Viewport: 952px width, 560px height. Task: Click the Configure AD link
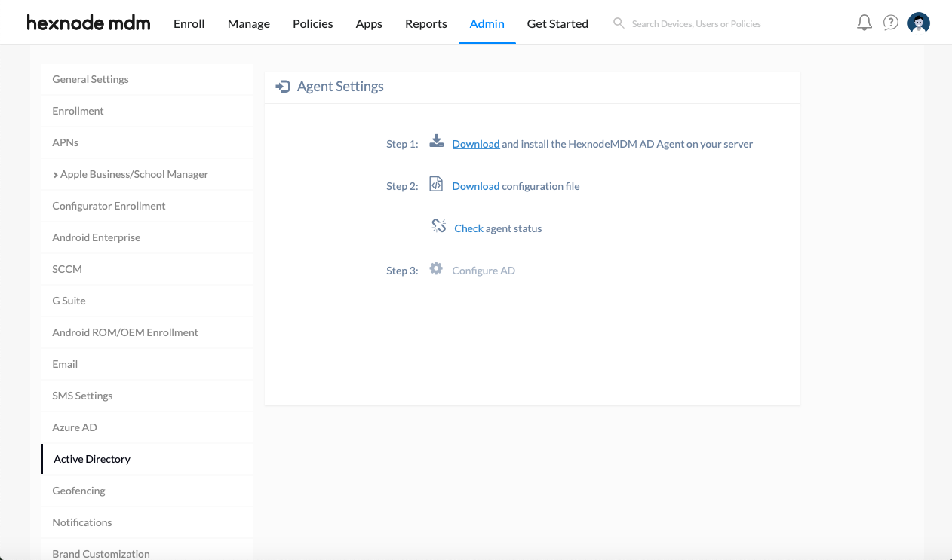click(x=484, y=271)
